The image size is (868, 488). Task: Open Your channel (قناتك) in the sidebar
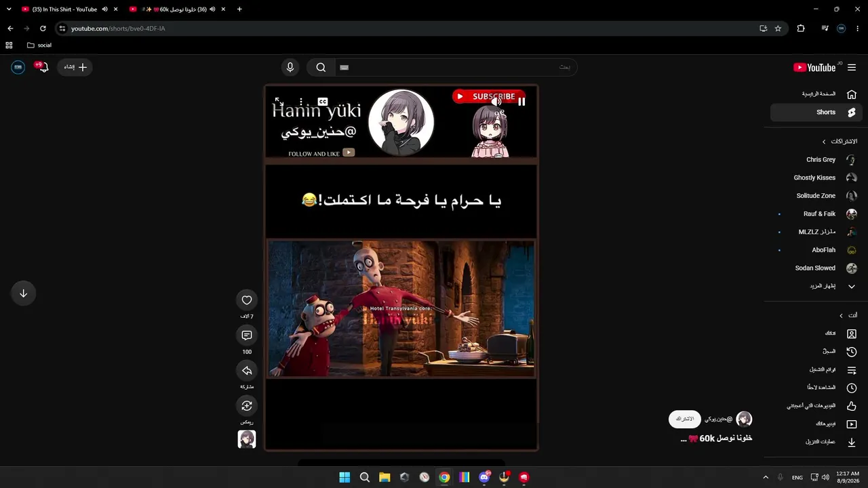(816, 334)
